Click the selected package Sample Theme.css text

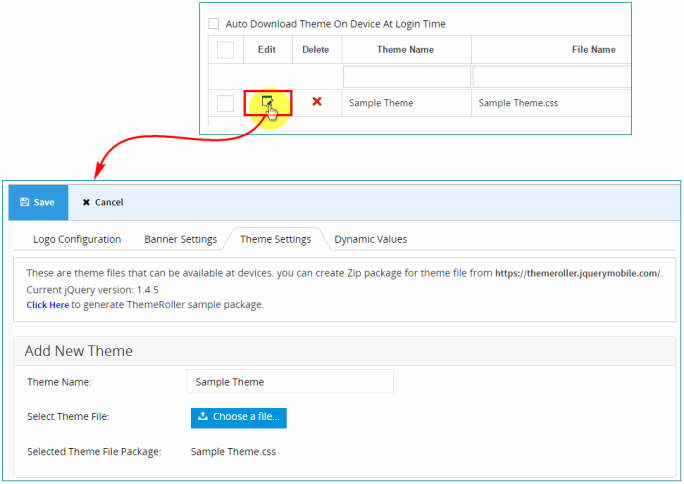click(233, 452)
